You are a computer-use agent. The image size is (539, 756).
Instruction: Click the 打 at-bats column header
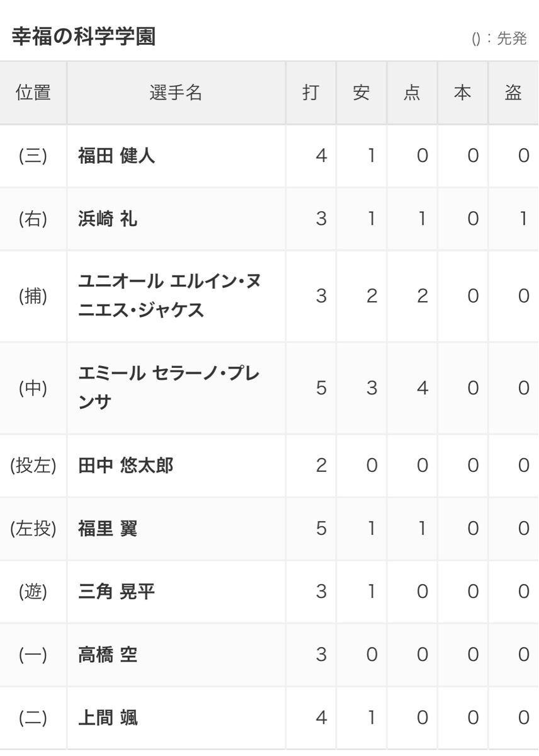[x=310, y=93]
